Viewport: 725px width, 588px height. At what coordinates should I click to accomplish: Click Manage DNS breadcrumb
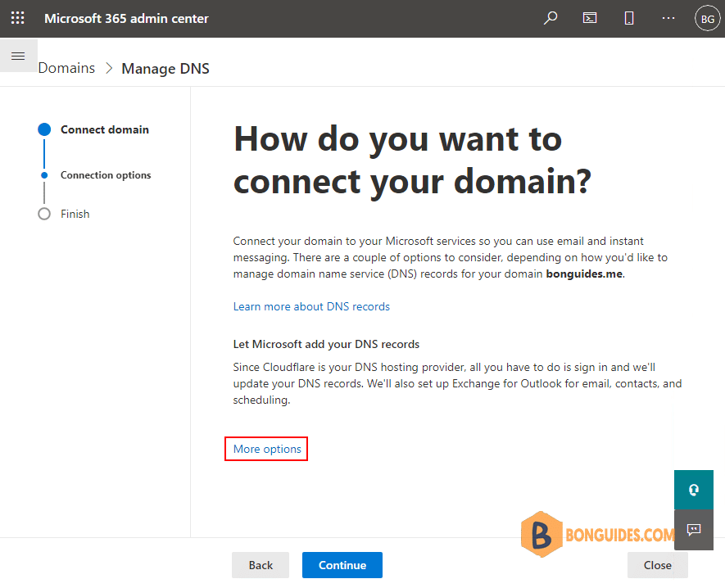[165, 69]
